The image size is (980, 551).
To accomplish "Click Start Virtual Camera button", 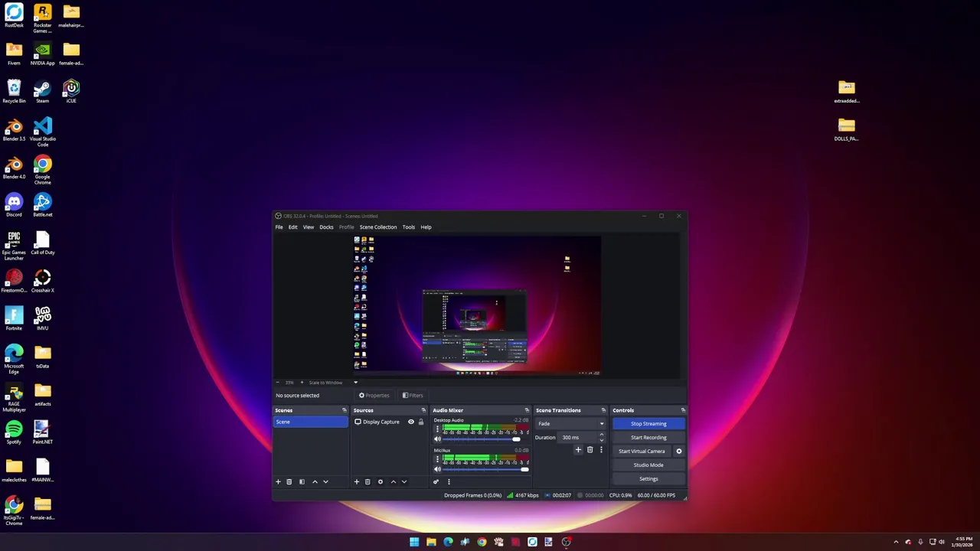I will click(642, 452).
